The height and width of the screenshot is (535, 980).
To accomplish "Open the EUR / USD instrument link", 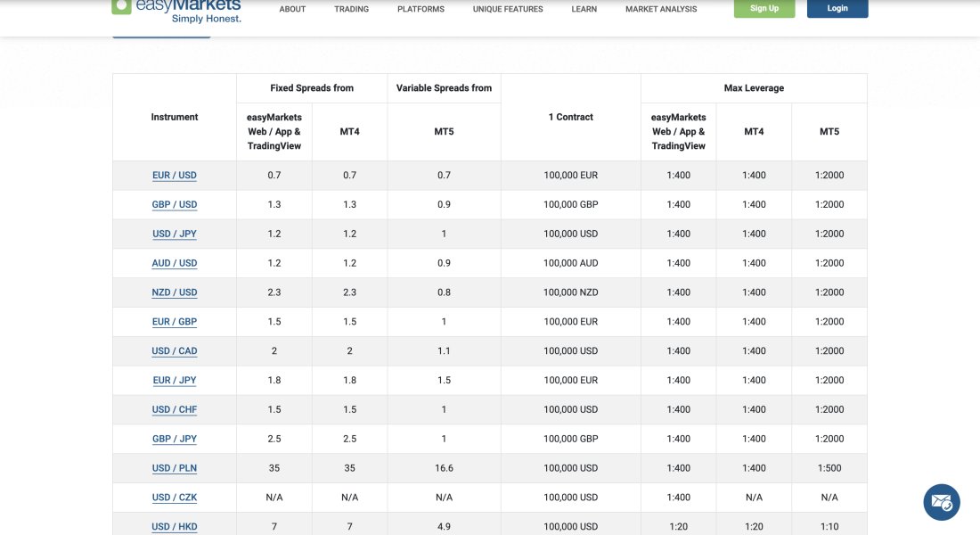I will click(175, 176).
